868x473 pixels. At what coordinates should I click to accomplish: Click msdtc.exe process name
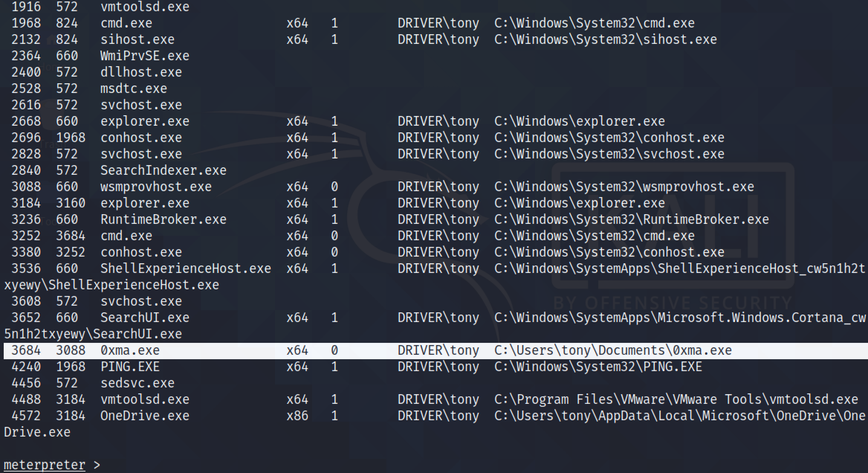[x=134, y=89]
